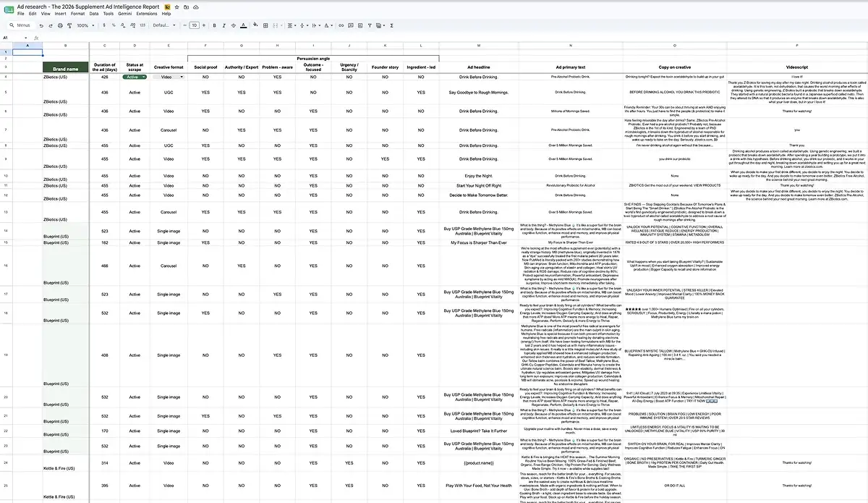Activate the paint format tool

pos(69,25)
